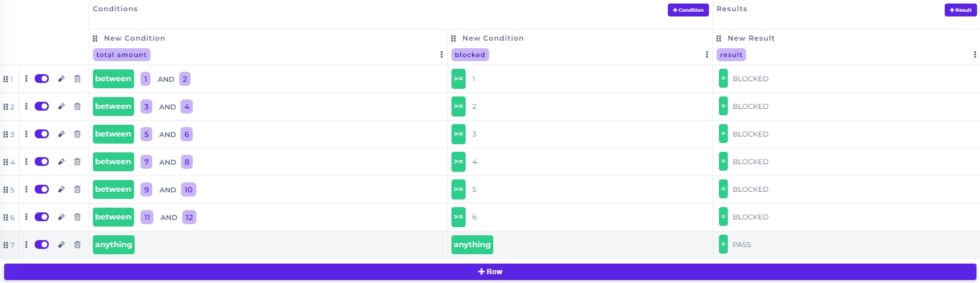Click the drag handle beside New Result
The image size is (980, 283).
(719, 38)
